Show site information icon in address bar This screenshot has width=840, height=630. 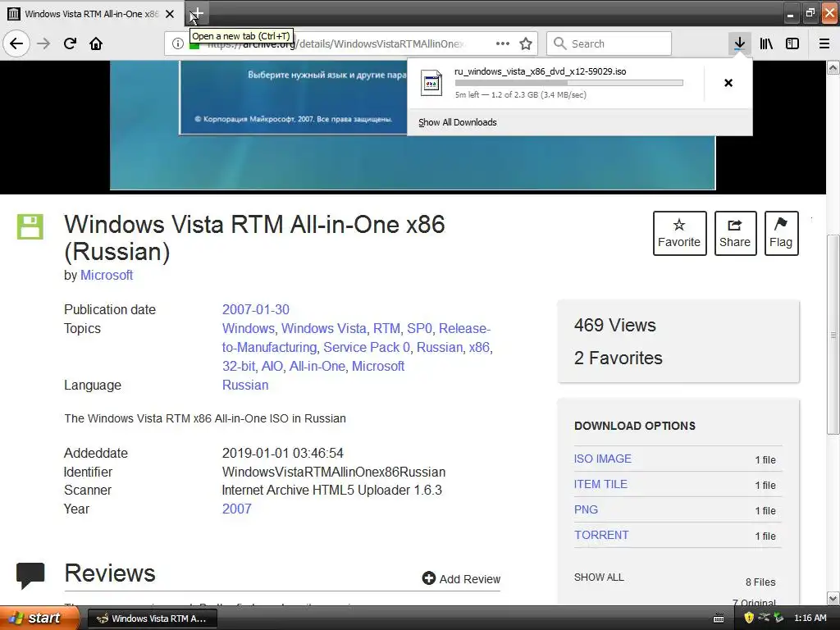(x=177, y=44)
